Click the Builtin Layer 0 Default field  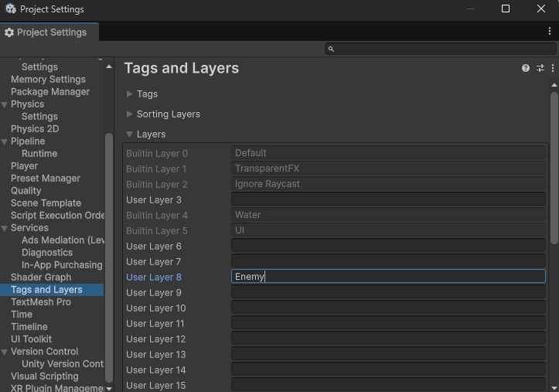click(x=388, y=153)
